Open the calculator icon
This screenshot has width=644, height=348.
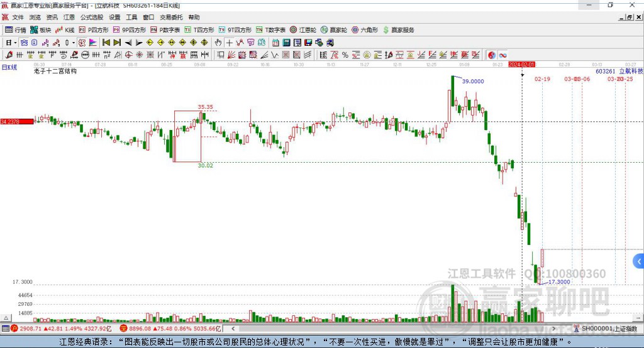286,43
